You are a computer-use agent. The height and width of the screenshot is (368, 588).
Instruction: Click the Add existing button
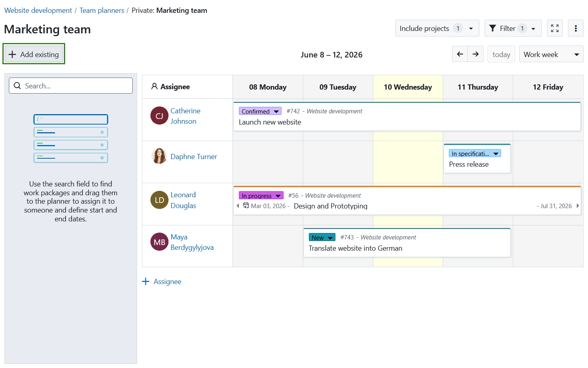(34, 54)
